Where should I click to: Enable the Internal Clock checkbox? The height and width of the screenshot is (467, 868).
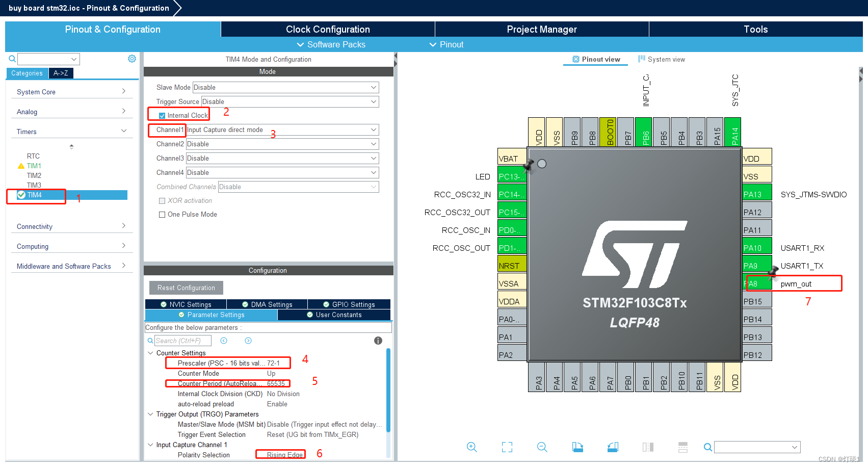[162, 115]
